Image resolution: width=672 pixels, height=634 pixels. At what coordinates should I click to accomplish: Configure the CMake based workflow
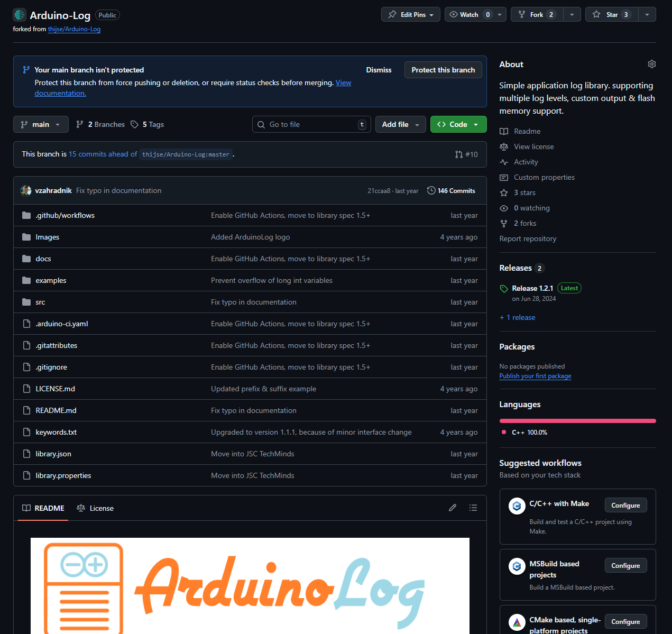pyautogui.click(x=625, y=621)
